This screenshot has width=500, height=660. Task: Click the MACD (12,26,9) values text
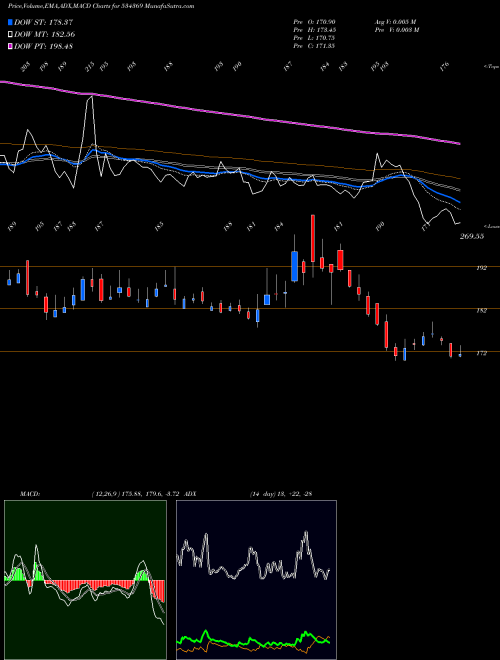[x=136, y=493]
